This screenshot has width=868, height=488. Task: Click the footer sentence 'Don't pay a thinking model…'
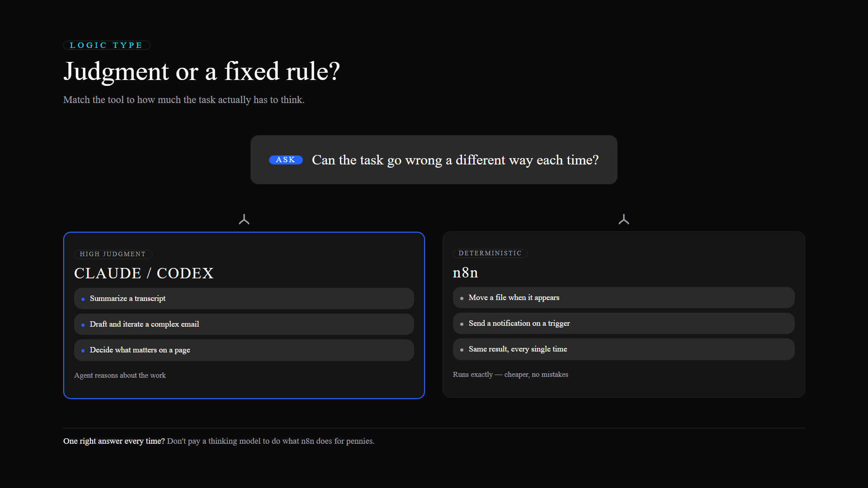pyautogui.click(x=271, y=441)
